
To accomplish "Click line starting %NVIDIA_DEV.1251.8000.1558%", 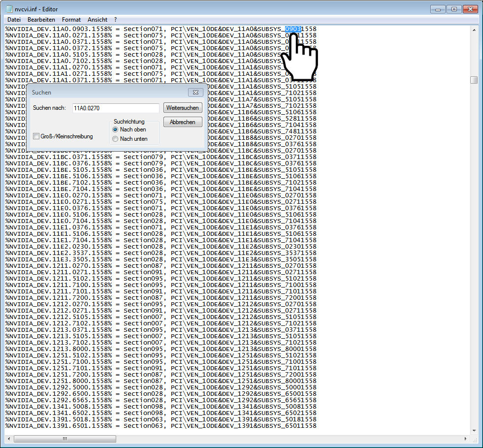I will point(161,381).
